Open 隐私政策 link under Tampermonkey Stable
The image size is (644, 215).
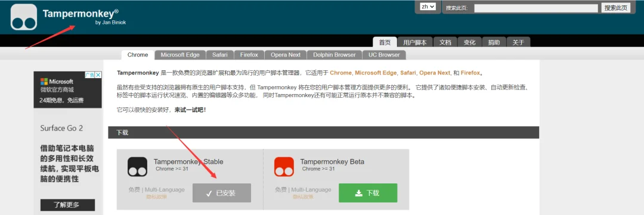point(156,197)
